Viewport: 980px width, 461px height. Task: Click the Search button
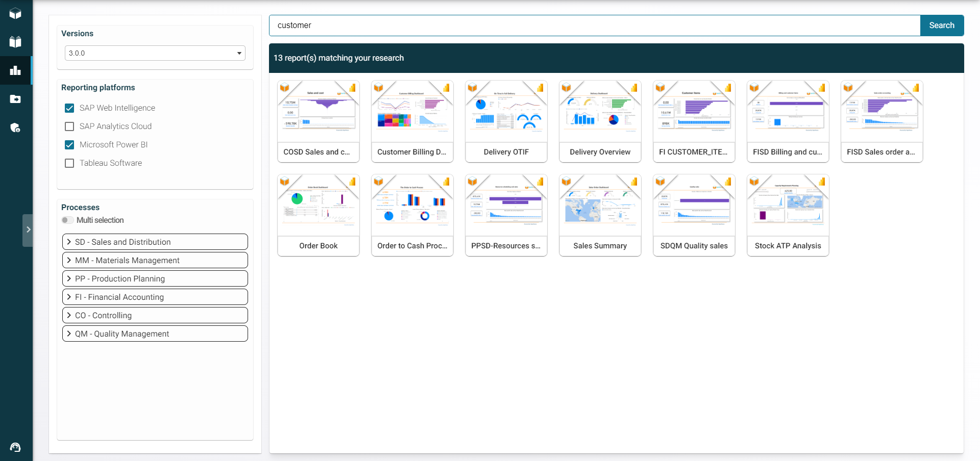(x=942, y=25)
